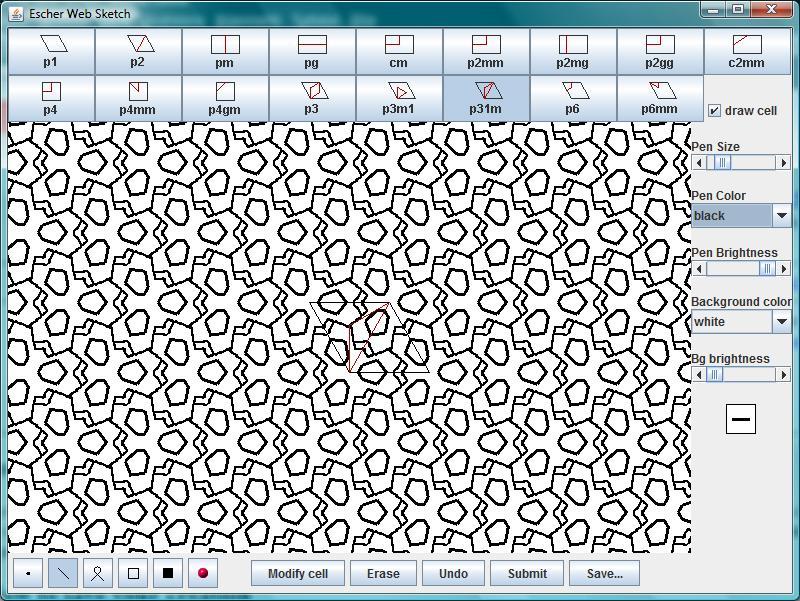
Task: Click the highlighted p31m symmetry group
Action: point(486,98)
